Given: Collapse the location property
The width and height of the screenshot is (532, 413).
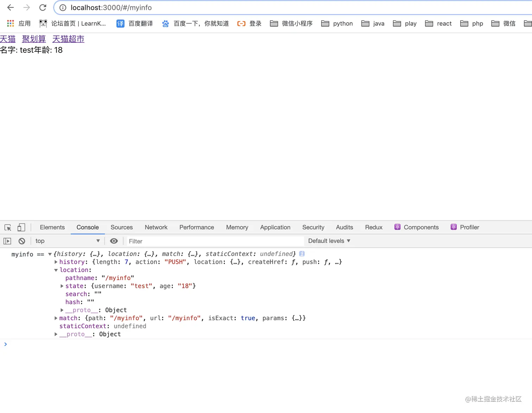Looking at the screenshot, I should click(x=56, y=270).
